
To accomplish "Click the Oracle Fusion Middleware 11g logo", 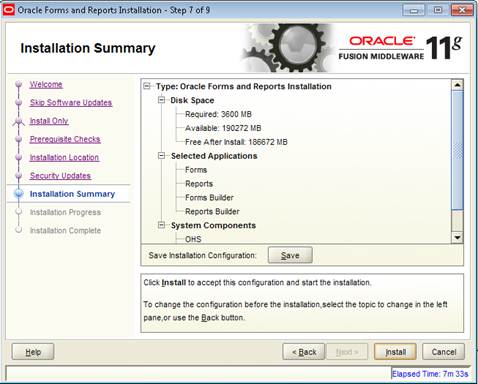I will [x=400, y=48].
